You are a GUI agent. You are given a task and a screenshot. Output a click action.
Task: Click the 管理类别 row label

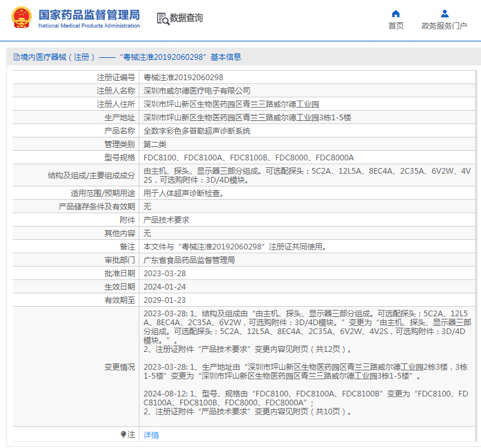(120, 144)
